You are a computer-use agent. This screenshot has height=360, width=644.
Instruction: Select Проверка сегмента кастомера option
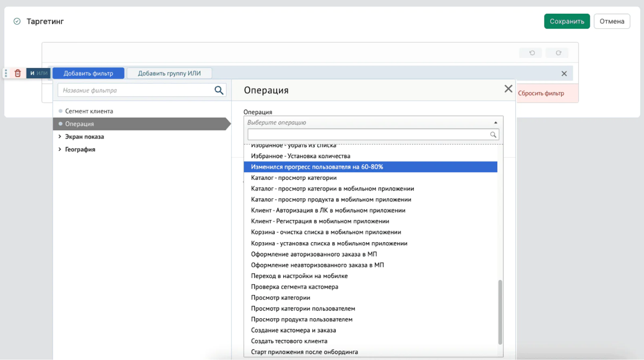point(371,287)
